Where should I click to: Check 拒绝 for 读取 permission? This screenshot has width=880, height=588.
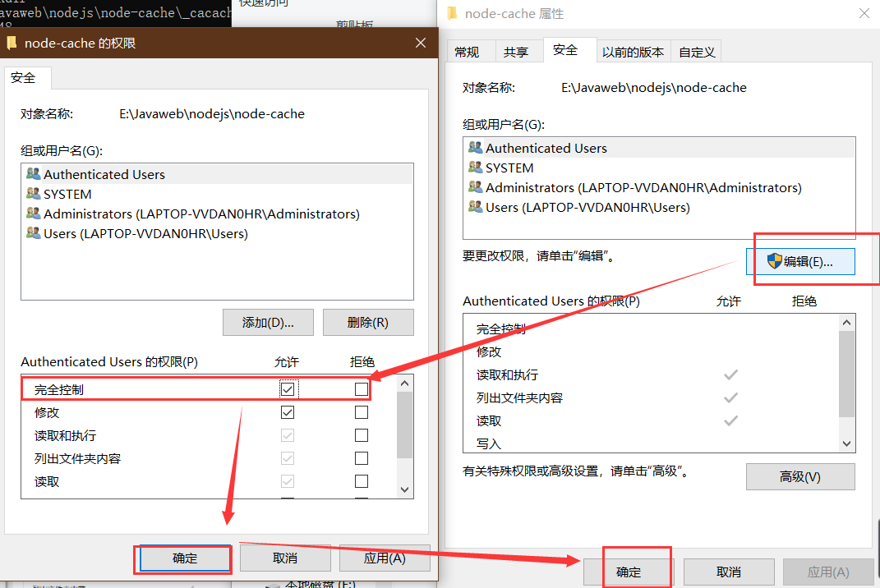361,481
